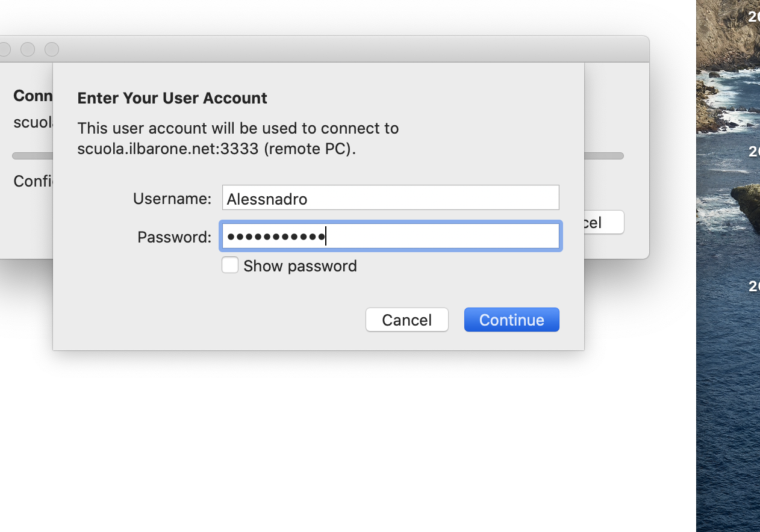Screen dimensions: 760x532
Task: Click the "Username:" label
Action: 172,199
